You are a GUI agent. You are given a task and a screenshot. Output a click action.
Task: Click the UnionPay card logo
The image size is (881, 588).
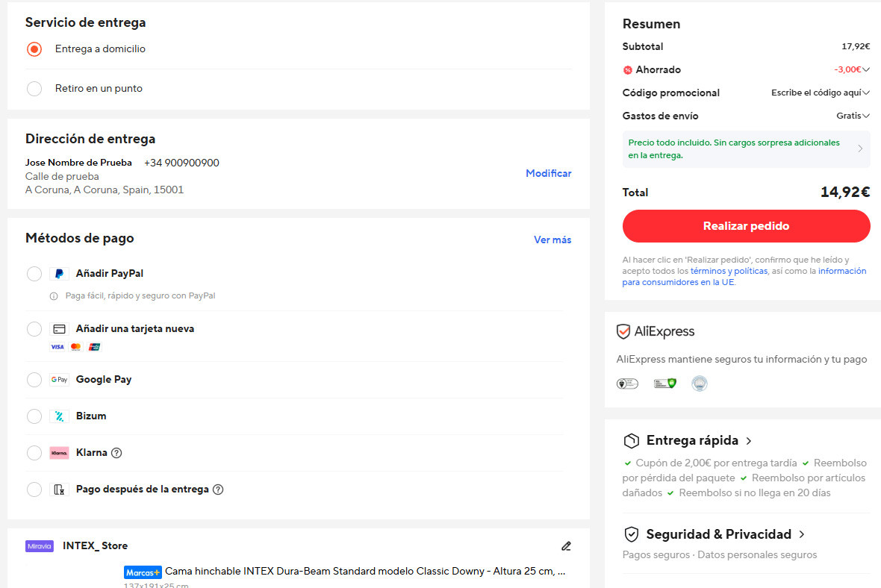click(x=94, y=347)
